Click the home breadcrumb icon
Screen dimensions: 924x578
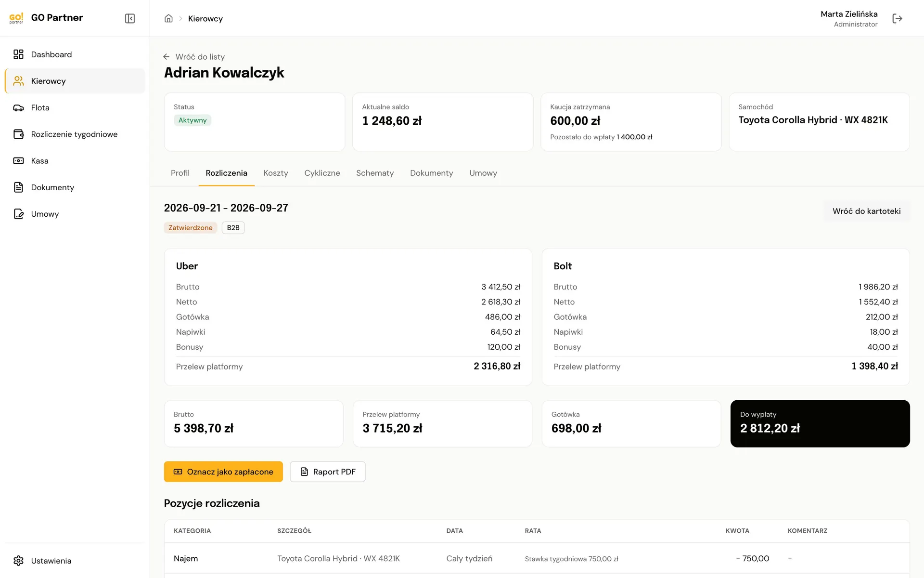[168, 18]
